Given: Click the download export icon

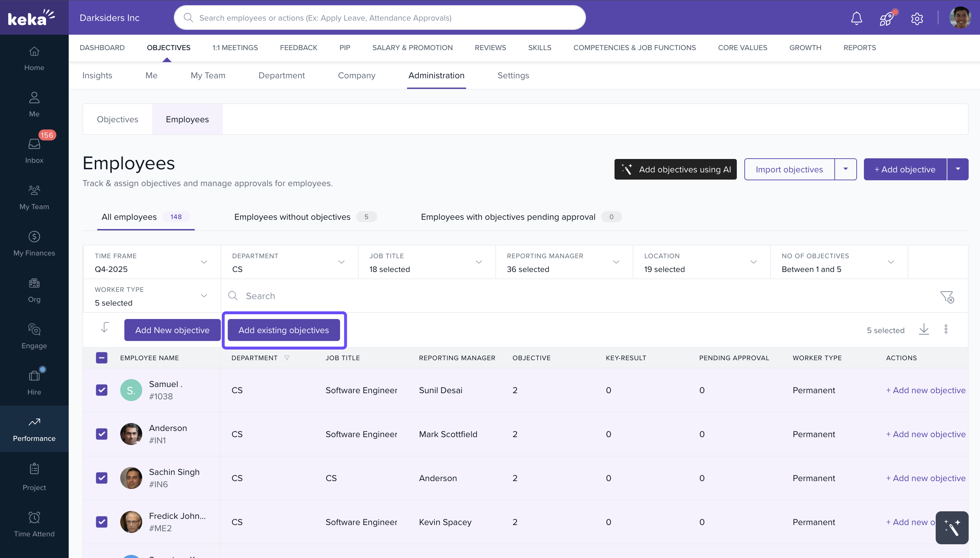Looking at the screenshot, I should click(x=924, y=329).
